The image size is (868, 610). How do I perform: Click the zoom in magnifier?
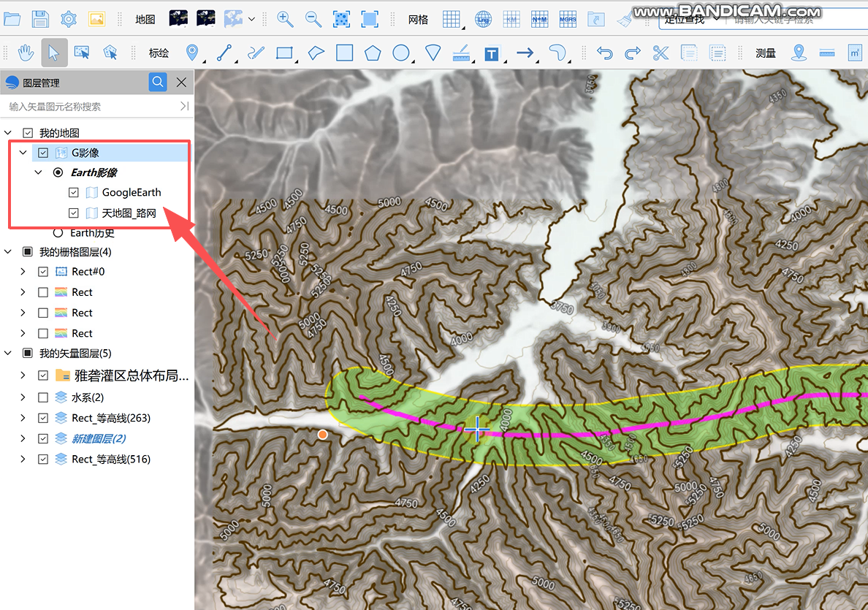(x=285, y=20)
